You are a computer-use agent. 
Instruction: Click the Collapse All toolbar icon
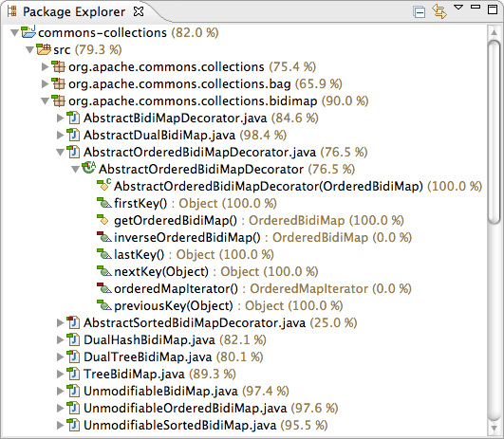point(420,12)
